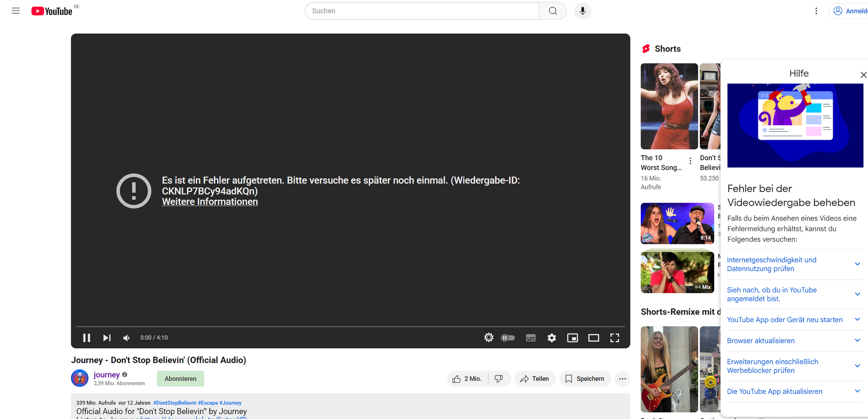This screenshot has height=419, width=868.
Task: Click 'The 10 Worst Song...' short title
Action: click(x=661, y=163)
